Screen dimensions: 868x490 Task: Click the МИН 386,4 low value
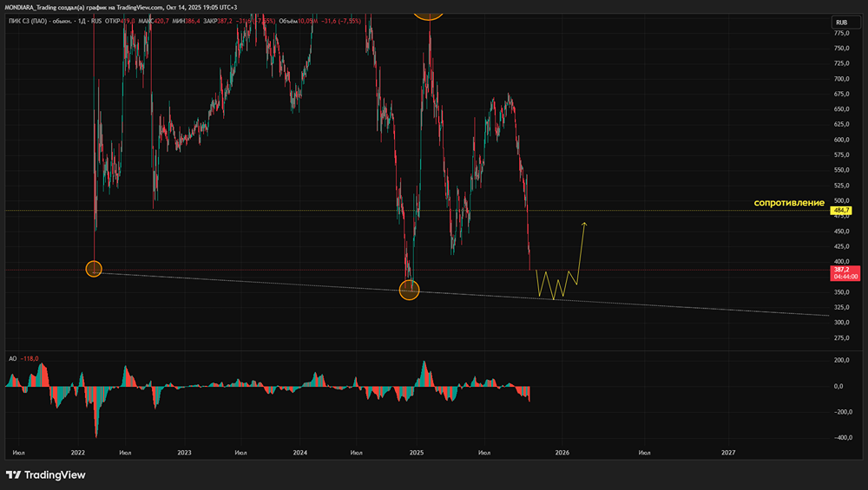pos(186,21)
